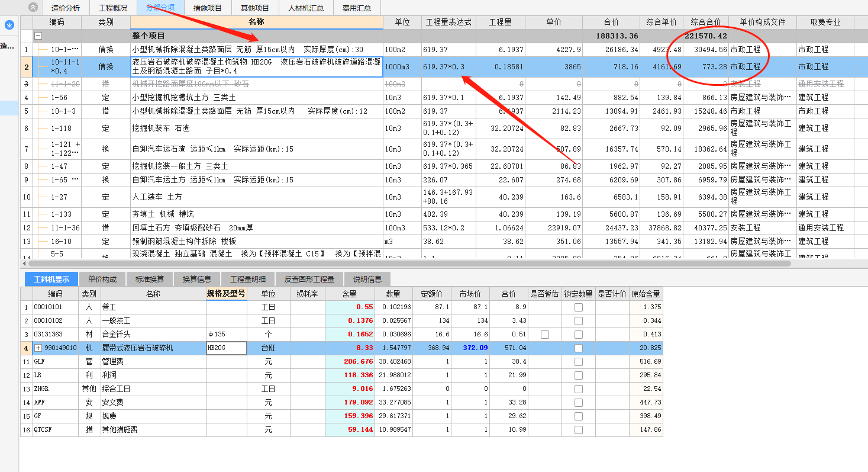Toggle 锁定数量 checkbox for 安文费
The width and height of the screenshot is (868, 472).
coord(579,403)
